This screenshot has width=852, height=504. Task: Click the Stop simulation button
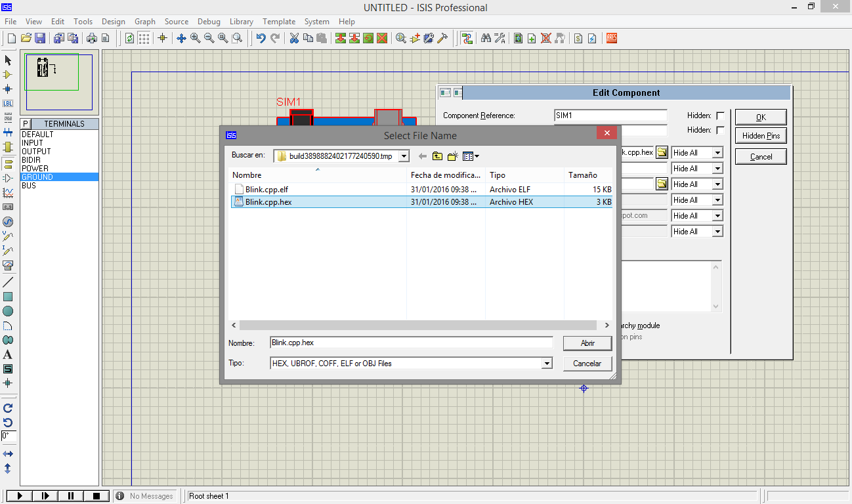pyautogui.click(x=96, y=496)
